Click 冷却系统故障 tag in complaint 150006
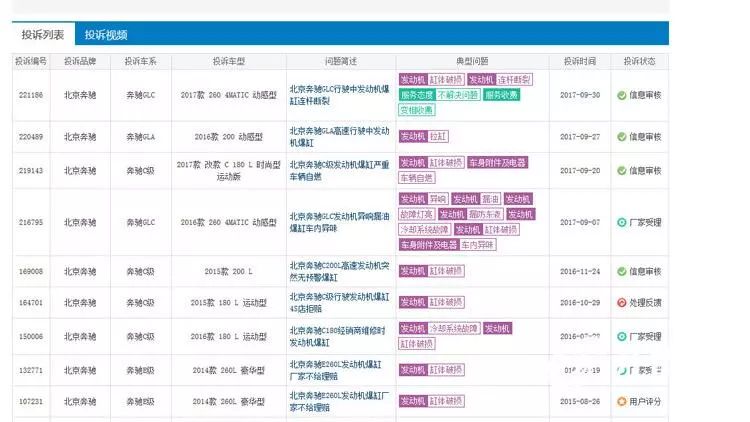 pyautogui.click(x=453, y=329)
